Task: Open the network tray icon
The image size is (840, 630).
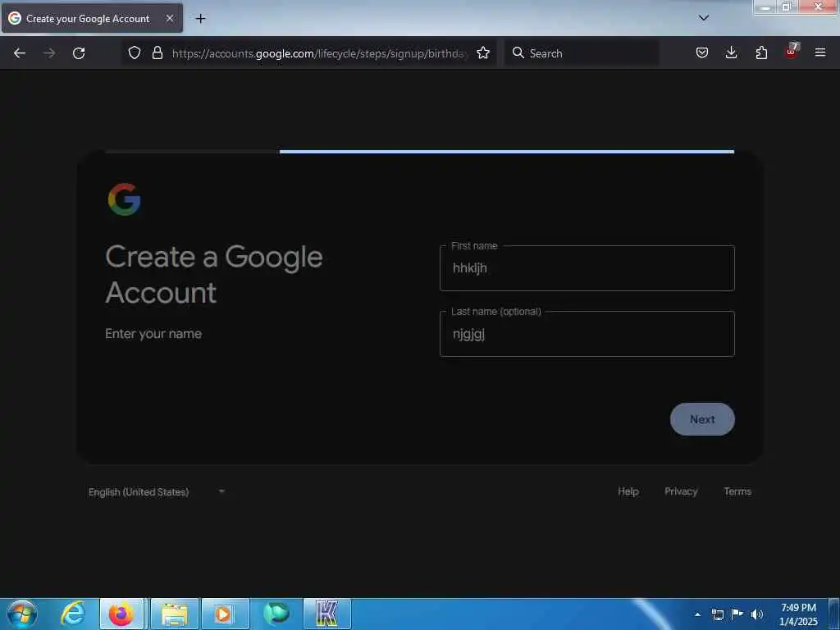Action: pyautogui.click(x=717, y=614)
